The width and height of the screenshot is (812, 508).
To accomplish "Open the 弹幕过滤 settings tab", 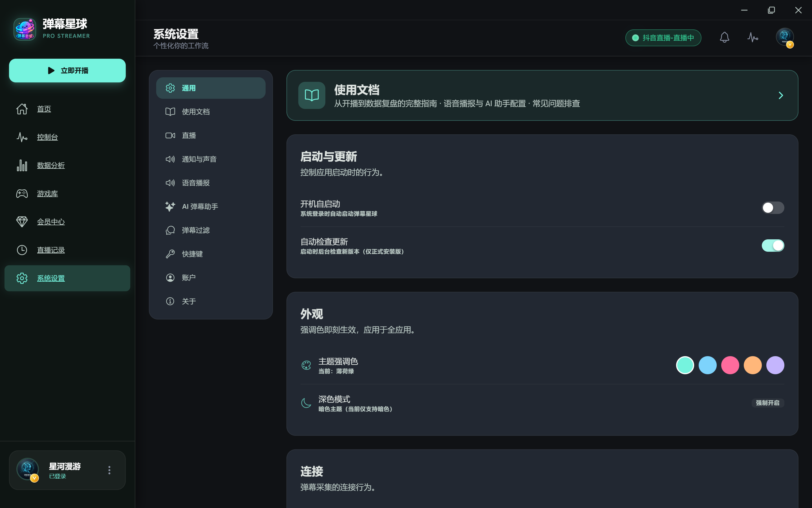I will pos(211,230).
